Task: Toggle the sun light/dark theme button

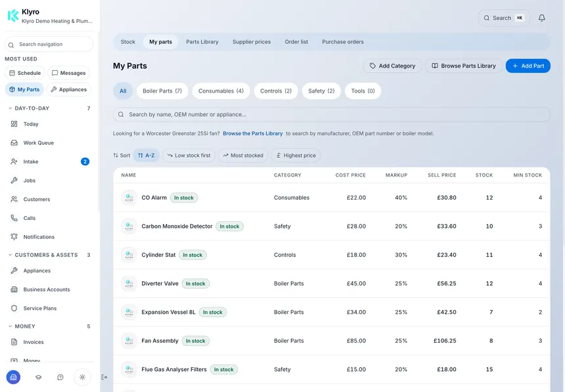Action: point(82,378)
